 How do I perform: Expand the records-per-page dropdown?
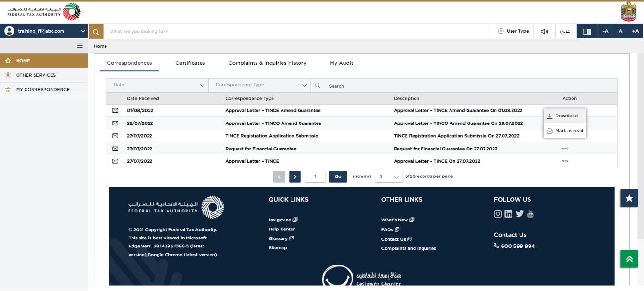pos(388,176)
